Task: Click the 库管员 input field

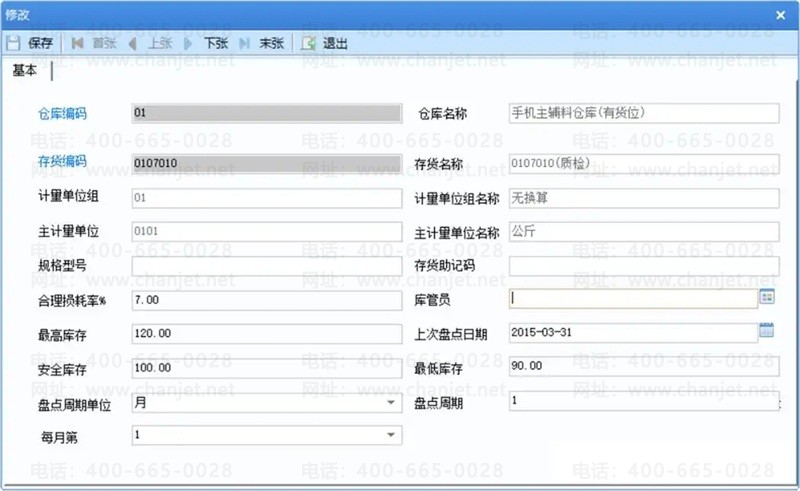Action: pos(633,298)
